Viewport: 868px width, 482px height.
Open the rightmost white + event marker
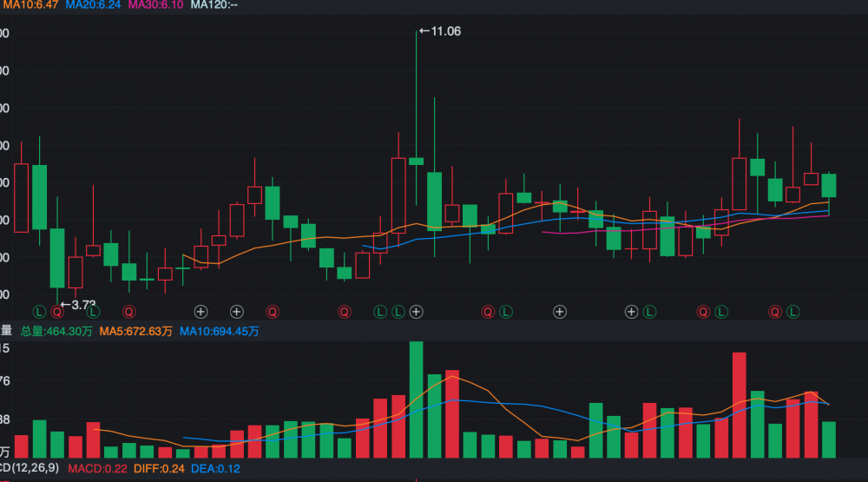(631, 311)
